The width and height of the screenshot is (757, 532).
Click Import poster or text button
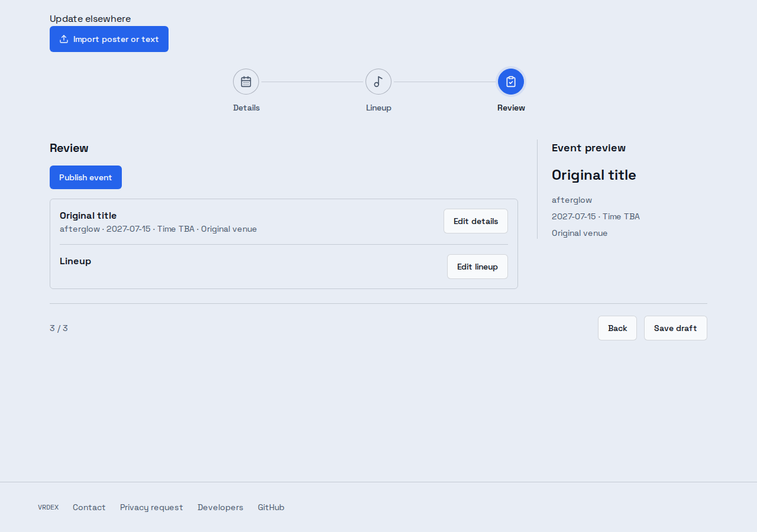(109, 39)
